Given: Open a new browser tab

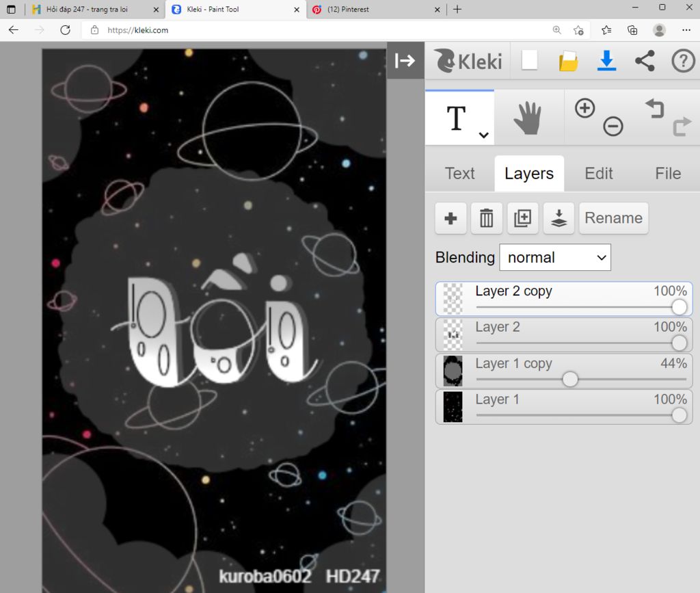Looking at the screenshot, I should coord(457,9).
